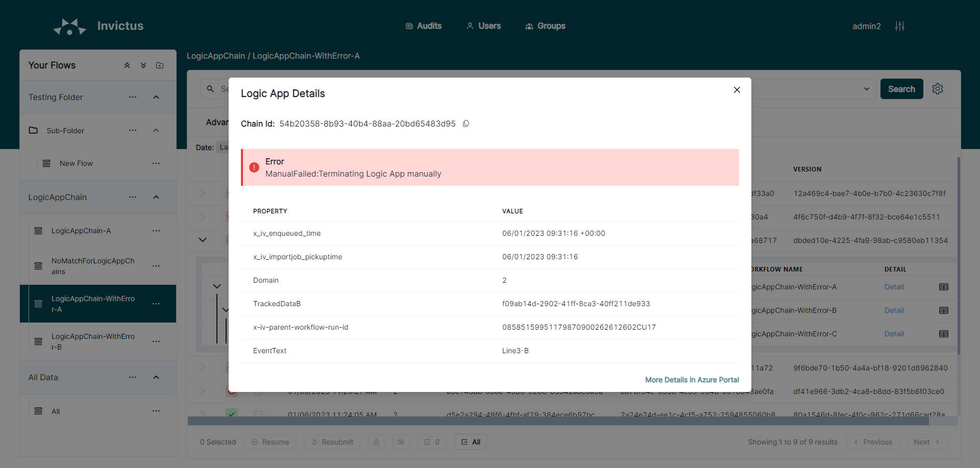Screen dimensions: 980x468
Task: Go to the Groups page
Action: pyautogui.click(x=545, y=26)
